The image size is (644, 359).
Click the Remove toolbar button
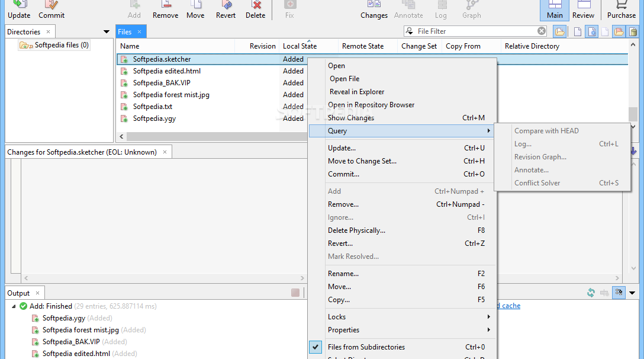coord(166,10)
